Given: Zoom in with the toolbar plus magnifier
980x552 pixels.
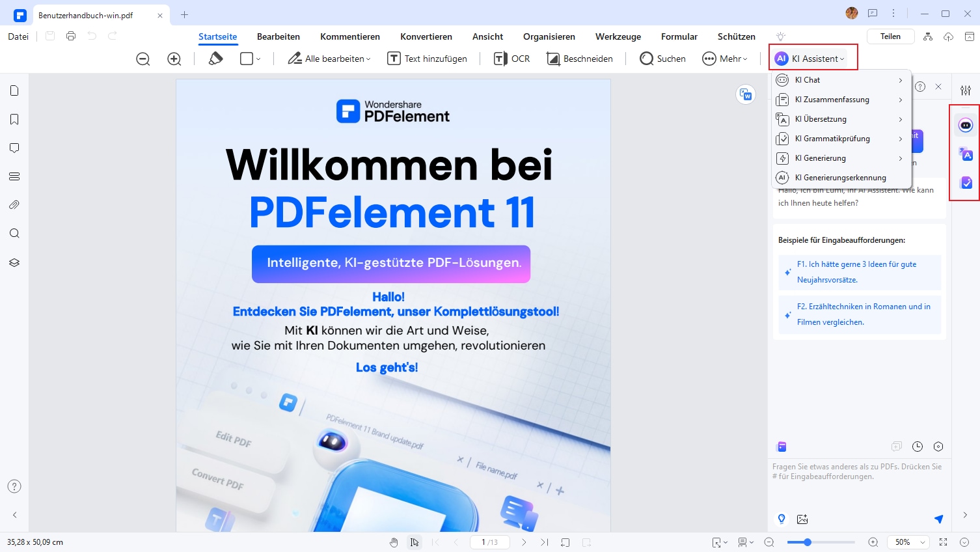Looking at the screenshot, I should click(174, 59).
